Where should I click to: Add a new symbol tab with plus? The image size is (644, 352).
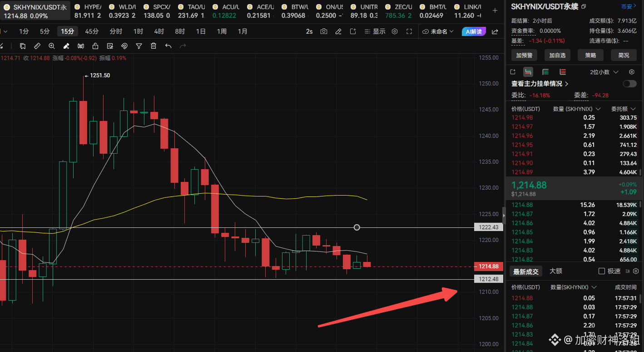(x=495, y=10)
